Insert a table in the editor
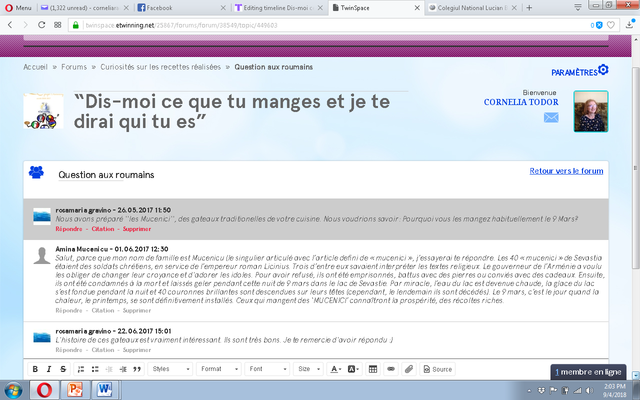 pyautogui.click(x=373, y=369)
